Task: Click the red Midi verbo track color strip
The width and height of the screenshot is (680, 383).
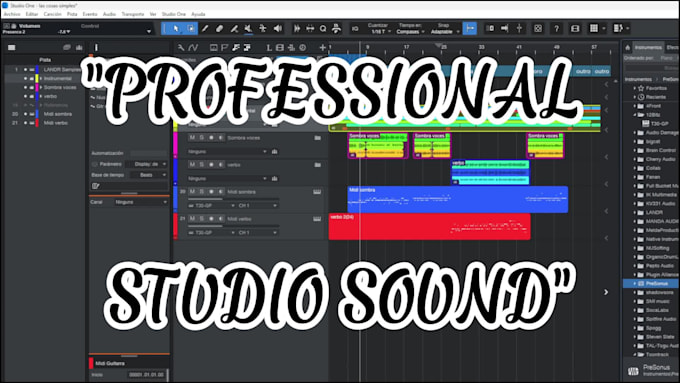Action: point(176,226)
